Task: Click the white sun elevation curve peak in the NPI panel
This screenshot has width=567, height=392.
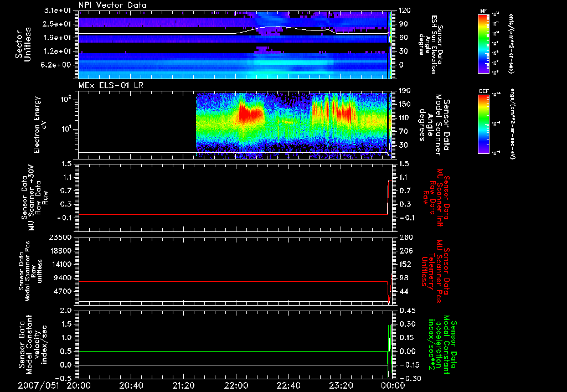Action: (x=277, y=27)
